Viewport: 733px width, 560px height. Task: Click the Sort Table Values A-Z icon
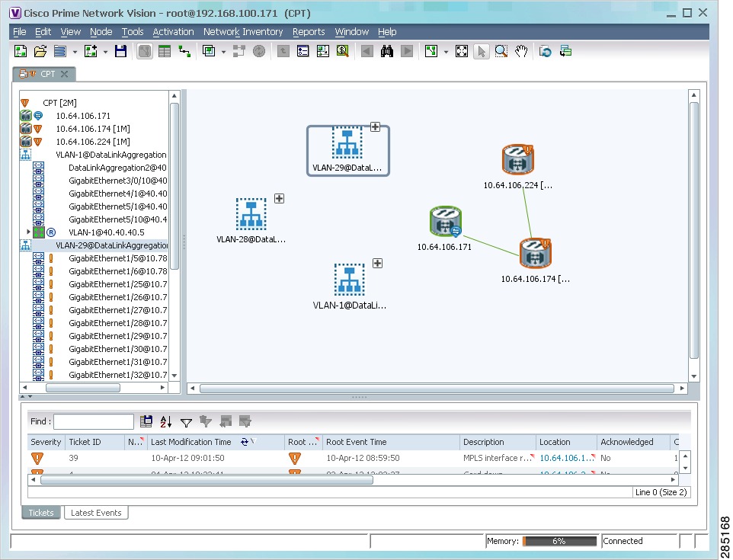(x=165, y=421)
